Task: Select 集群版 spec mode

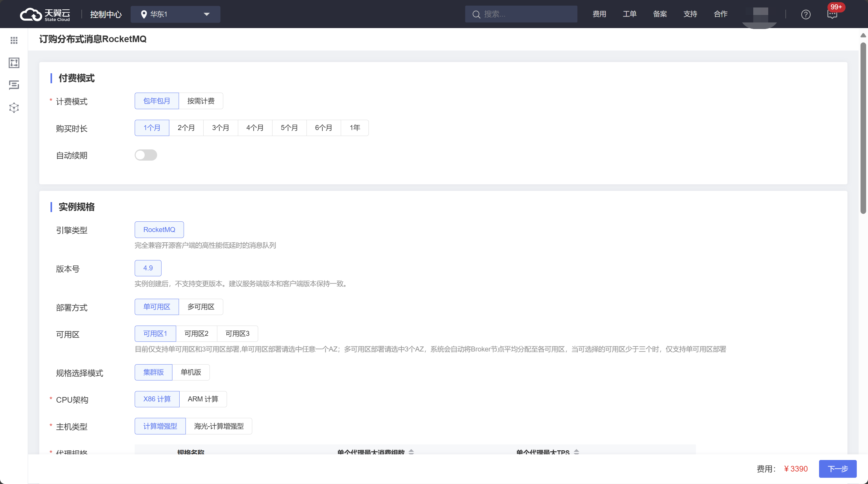Action: [x=153, y=372]
